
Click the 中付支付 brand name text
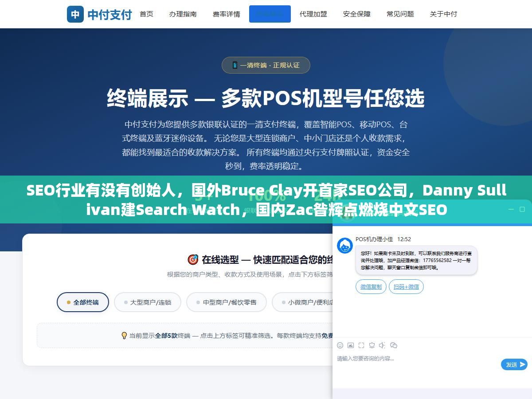(110, 15)
